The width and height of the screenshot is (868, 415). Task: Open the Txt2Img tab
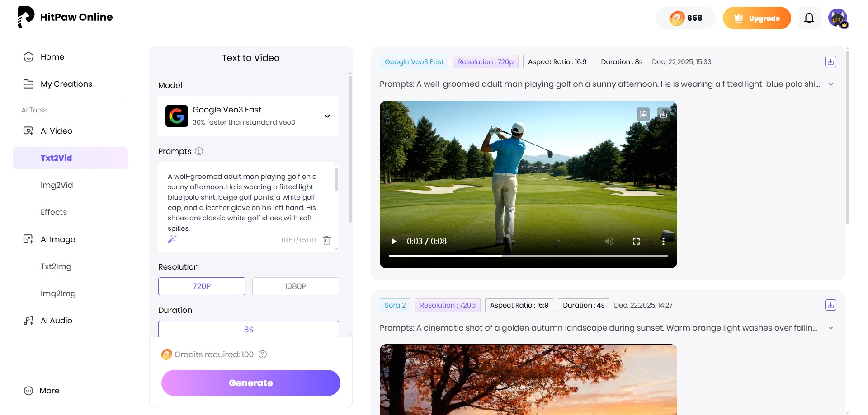click(x=56, y=266)
